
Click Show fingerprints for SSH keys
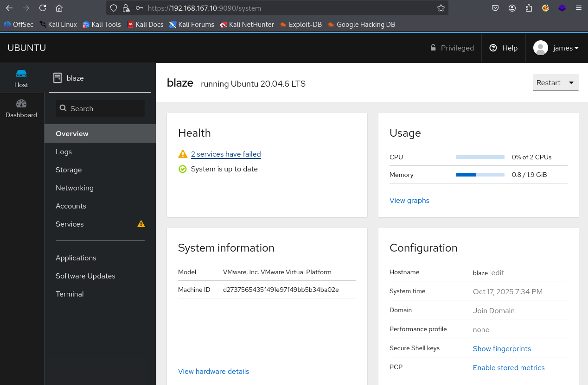pyautogui.click(x=502, y=349)
